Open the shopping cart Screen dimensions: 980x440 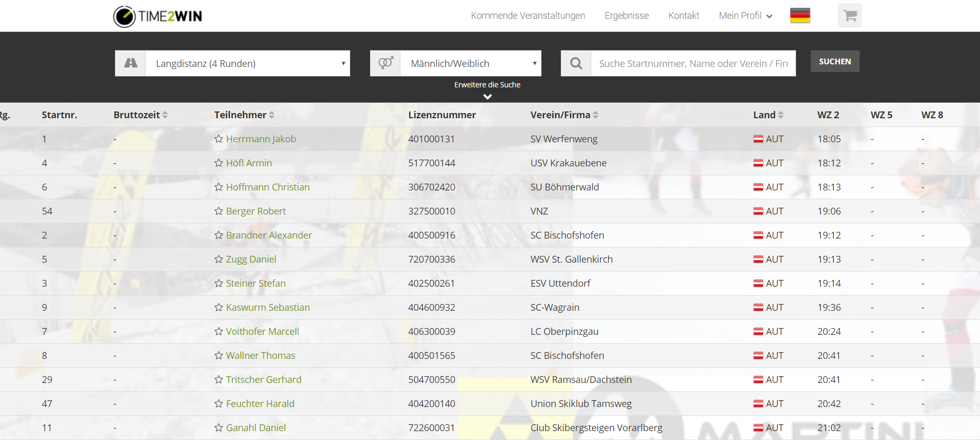click(x=850, y=16)
